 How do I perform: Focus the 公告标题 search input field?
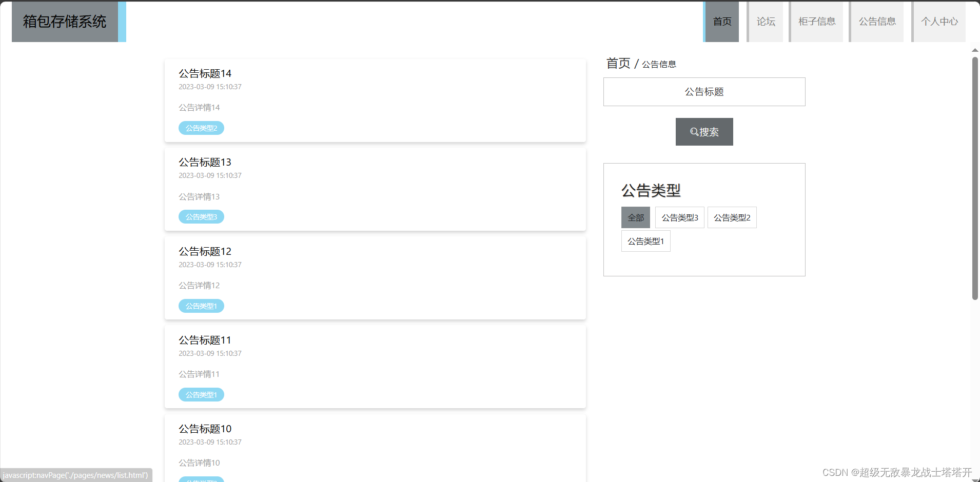[x=704, y=92]
